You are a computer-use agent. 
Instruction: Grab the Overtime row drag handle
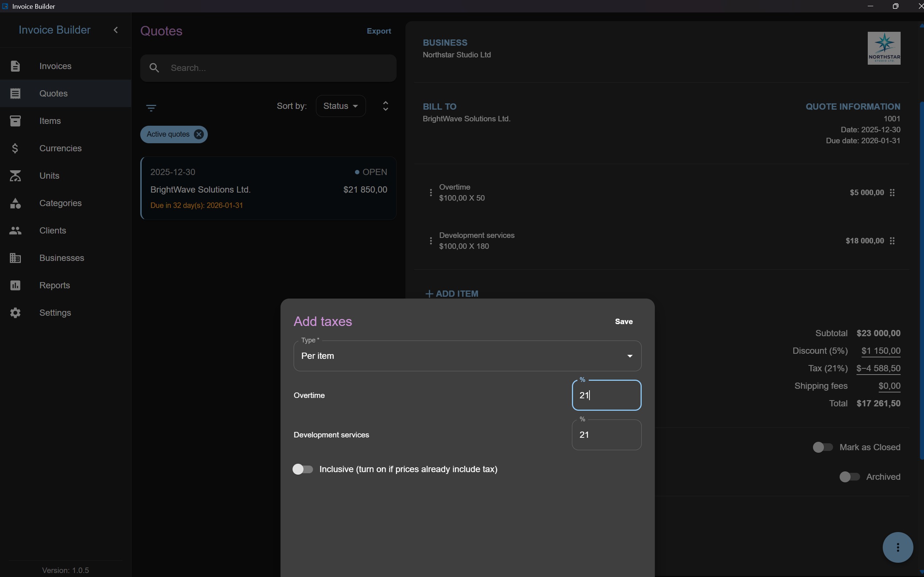tap(892, 193)
